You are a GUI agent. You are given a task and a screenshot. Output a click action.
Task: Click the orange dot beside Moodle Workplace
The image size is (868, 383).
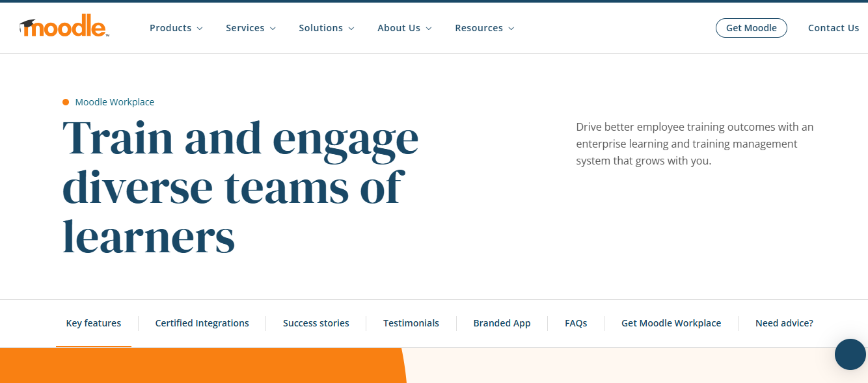coord(66,101)
